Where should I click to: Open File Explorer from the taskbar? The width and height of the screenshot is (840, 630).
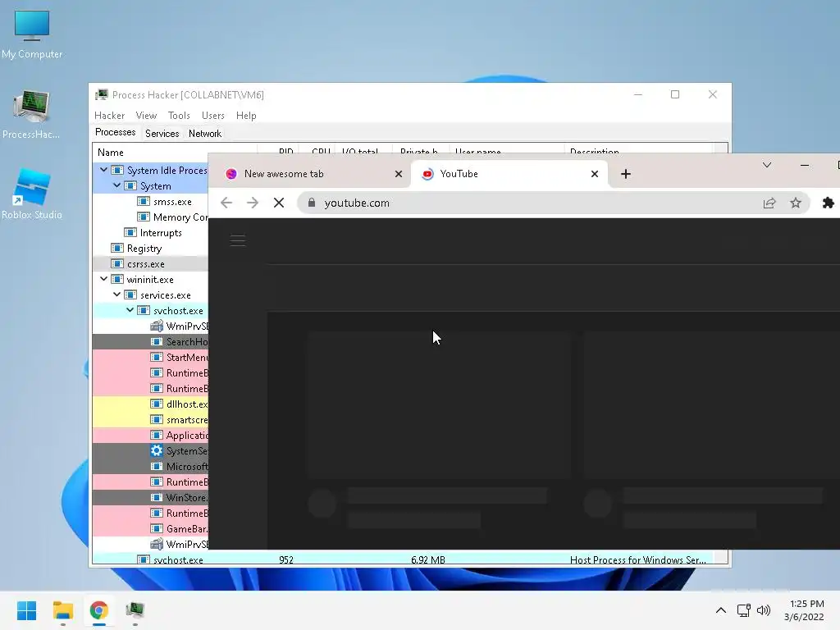pyautogui.click(x=62, y=610)
